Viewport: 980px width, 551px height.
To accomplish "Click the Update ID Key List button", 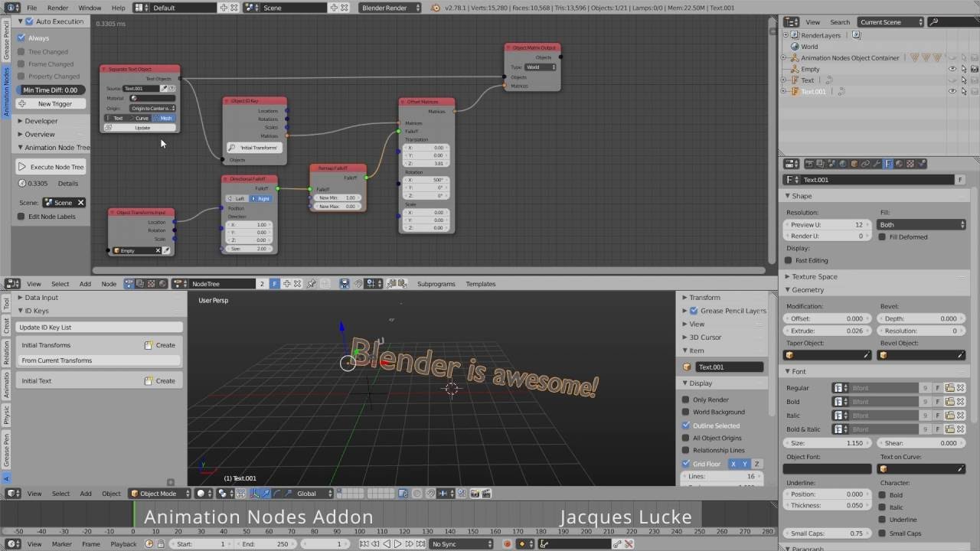I will point(100,328).
